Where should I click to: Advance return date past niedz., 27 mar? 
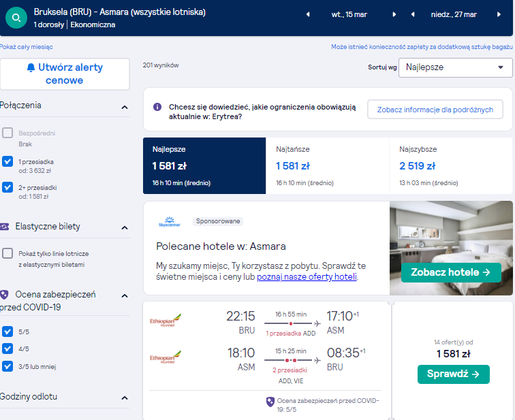(x=499, y=14)
